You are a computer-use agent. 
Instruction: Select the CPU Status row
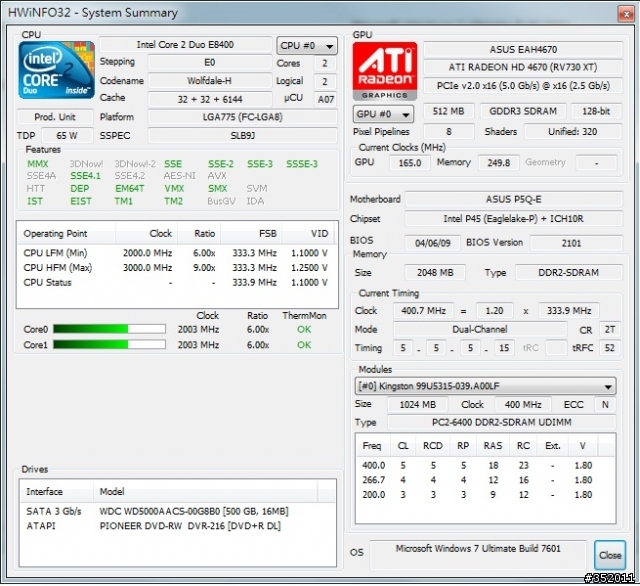coord(176,282)
